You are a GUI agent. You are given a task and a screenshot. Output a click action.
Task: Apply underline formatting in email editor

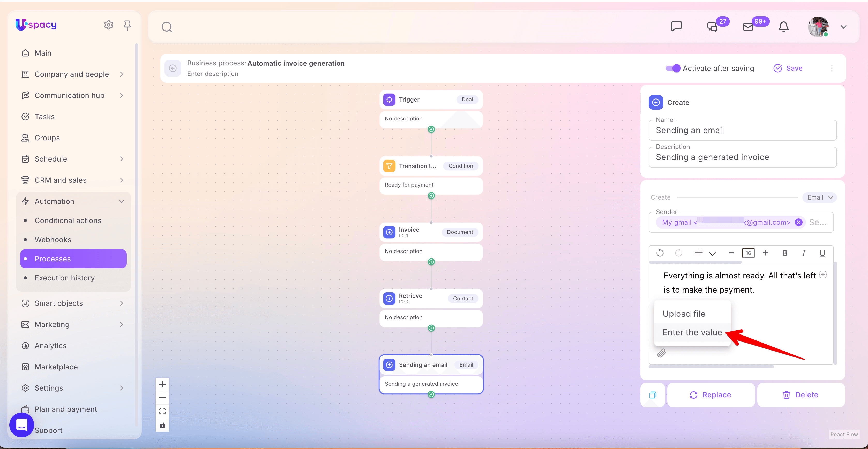pos(822,253)
